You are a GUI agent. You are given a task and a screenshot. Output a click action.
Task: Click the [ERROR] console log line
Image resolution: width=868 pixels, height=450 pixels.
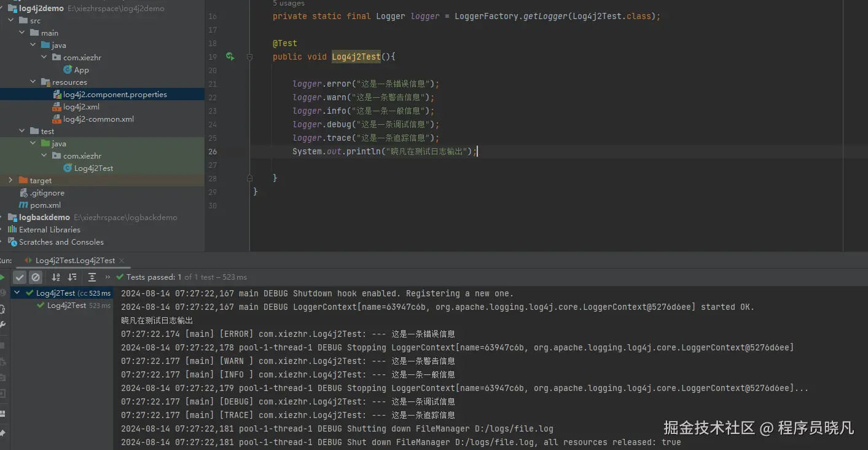[x=288, y=334]
